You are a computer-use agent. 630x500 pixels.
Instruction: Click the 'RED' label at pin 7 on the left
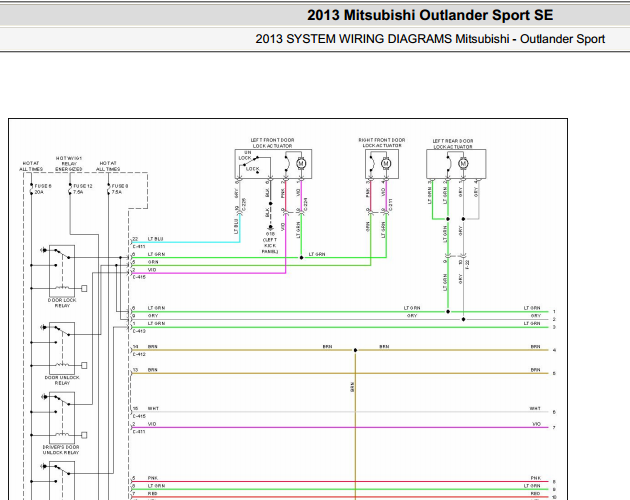152,493
